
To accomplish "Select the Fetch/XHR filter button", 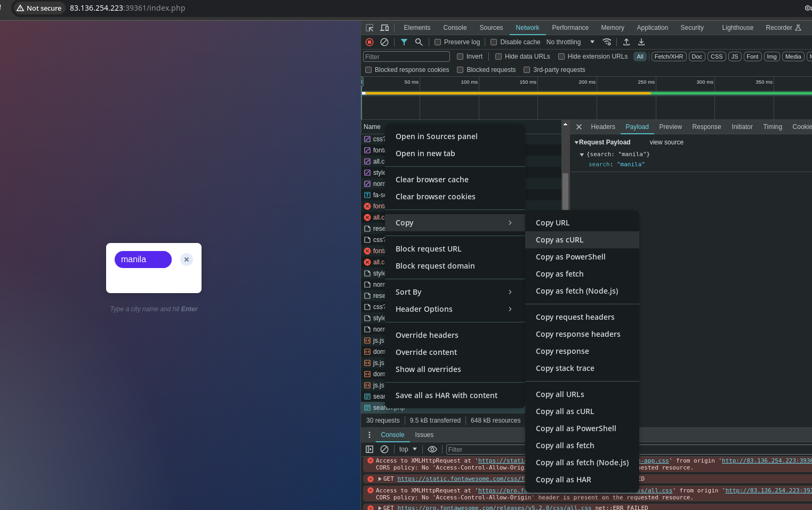I will point(669,56).
